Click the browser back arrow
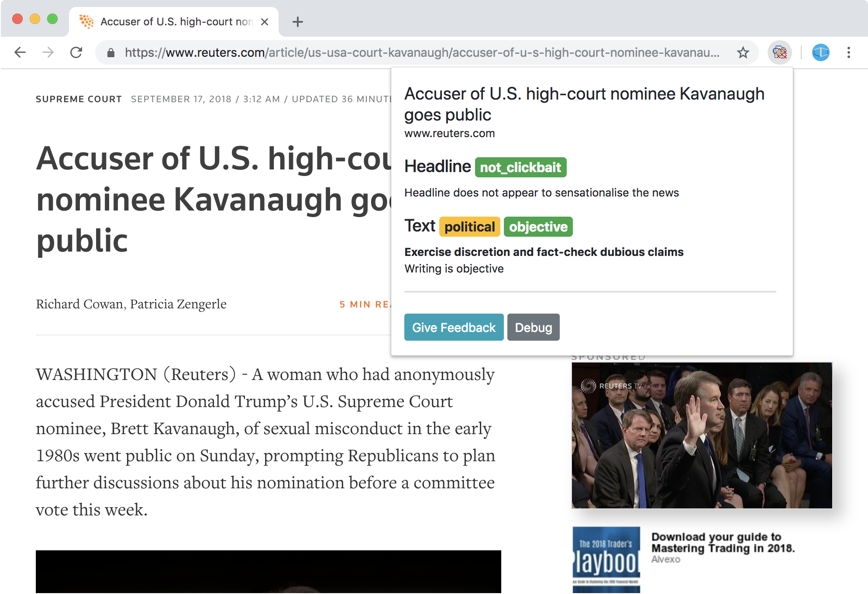 click(x=20, y=53)
